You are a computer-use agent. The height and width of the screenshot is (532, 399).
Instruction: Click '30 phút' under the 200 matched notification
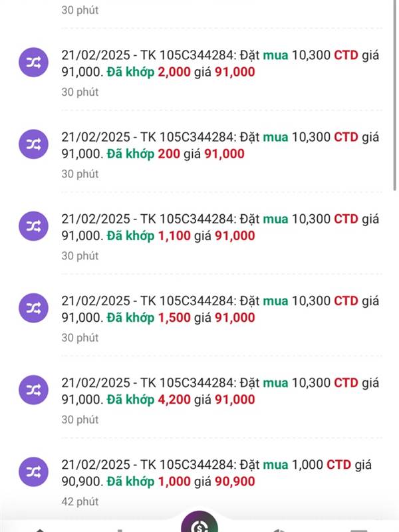tap(80, 174)
